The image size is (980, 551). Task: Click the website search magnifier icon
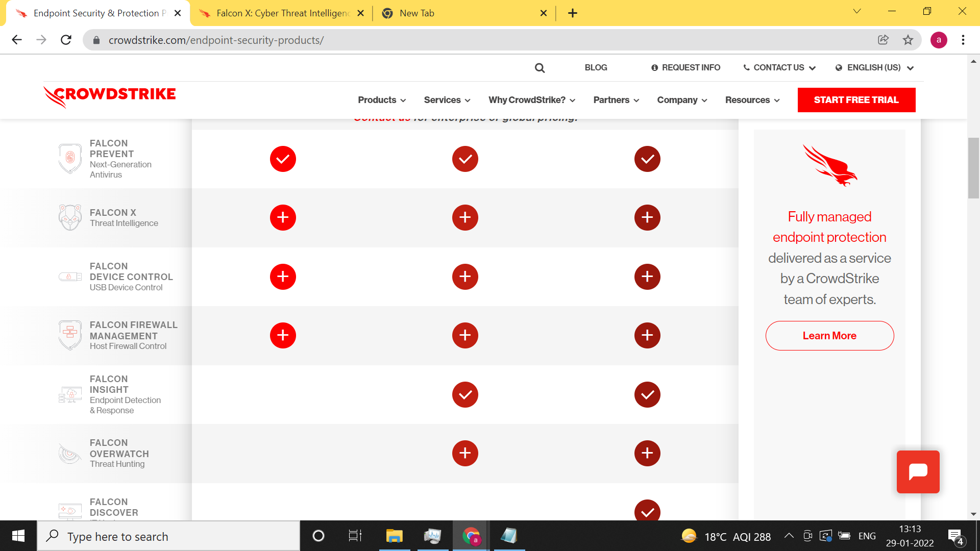tap(540, 68)
